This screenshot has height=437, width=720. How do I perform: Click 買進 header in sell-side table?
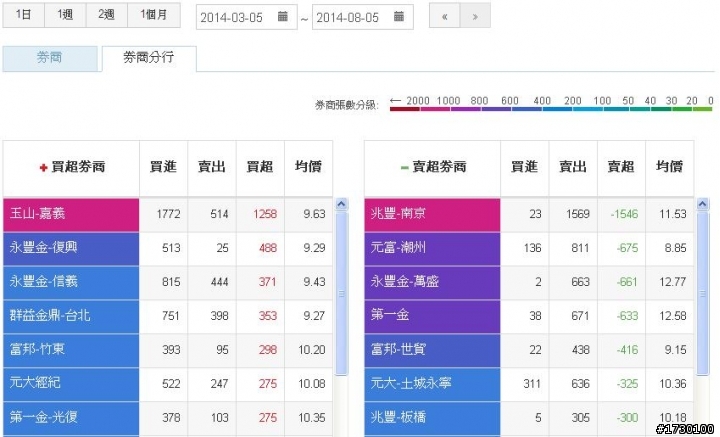click(524, 167)
